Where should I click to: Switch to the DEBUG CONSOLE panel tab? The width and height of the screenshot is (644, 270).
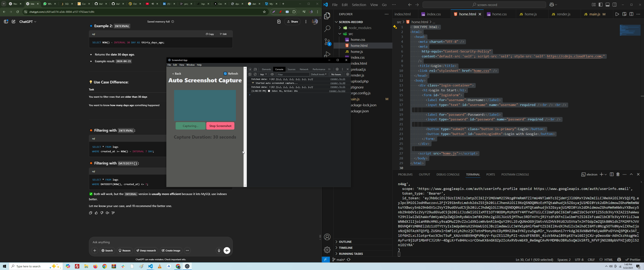[x=448, y=174]
